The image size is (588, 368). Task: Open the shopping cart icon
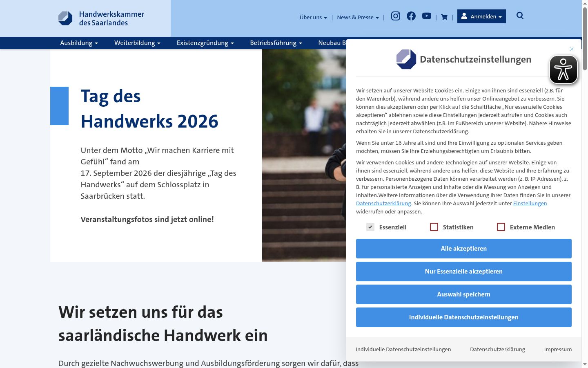tap(444, 17)
